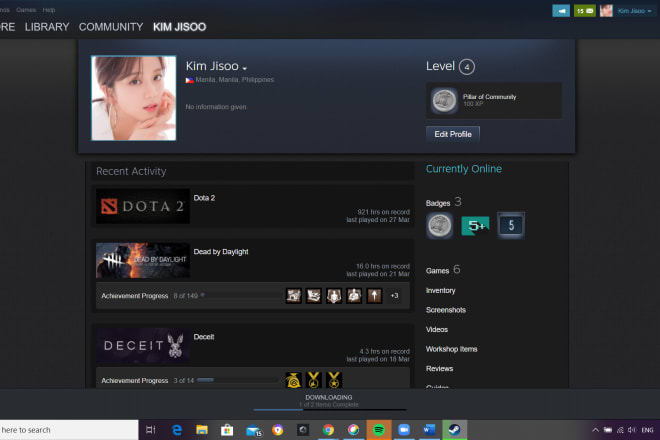Click the Edit Profile button
Viewport: 660px width, 440px height.
453,134
